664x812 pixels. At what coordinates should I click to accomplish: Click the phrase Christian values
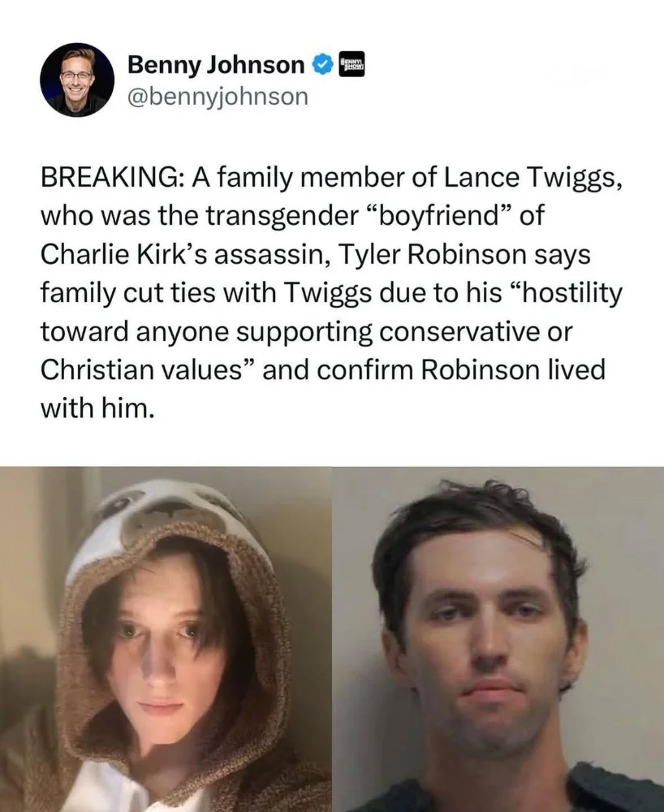point(141,370)
